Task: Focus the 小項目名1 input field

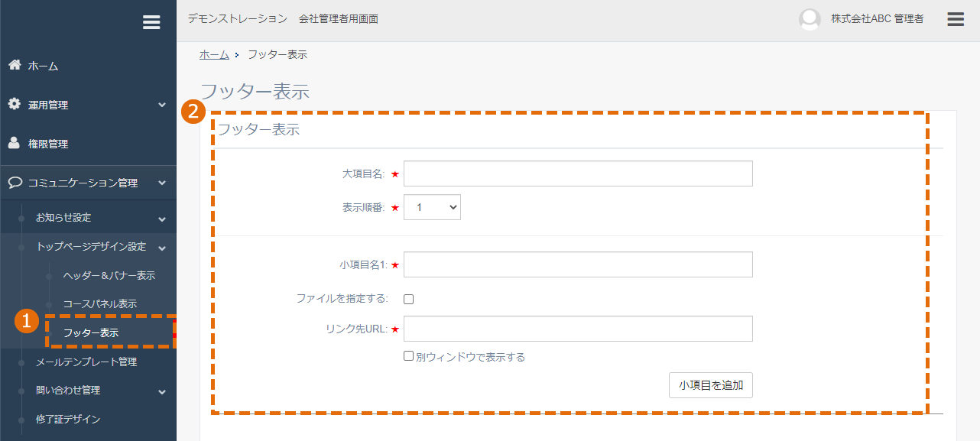Action: [578, 264]
